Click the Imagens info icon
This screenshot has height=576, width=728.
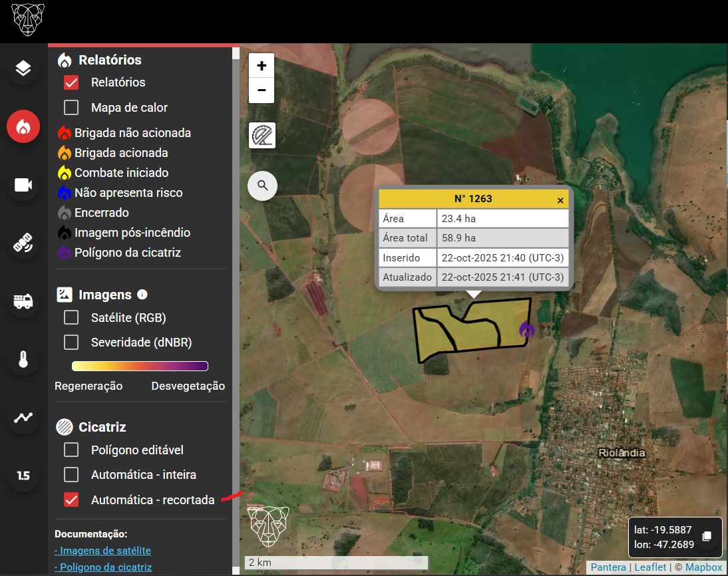(x=142, y=295)
